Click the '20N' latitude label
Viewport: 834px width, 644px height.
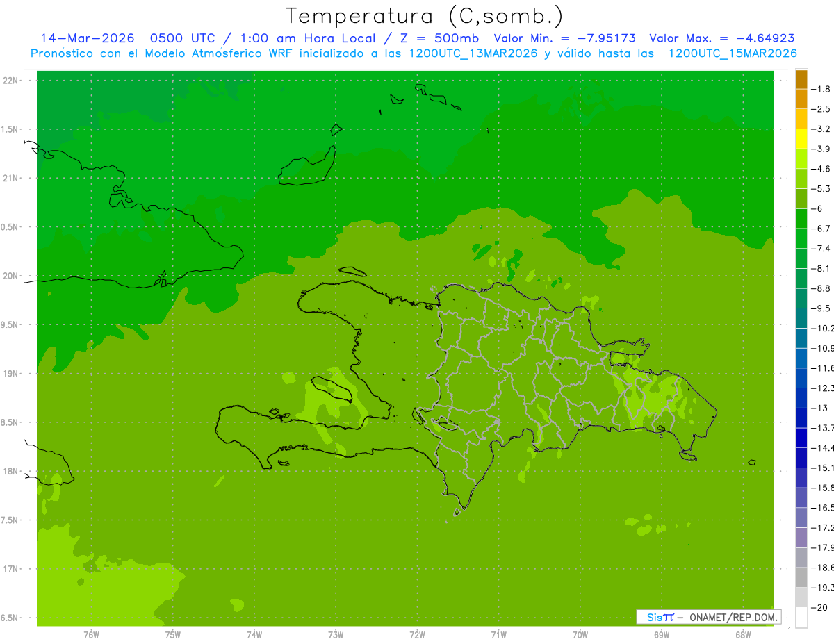tap(10, 276)
